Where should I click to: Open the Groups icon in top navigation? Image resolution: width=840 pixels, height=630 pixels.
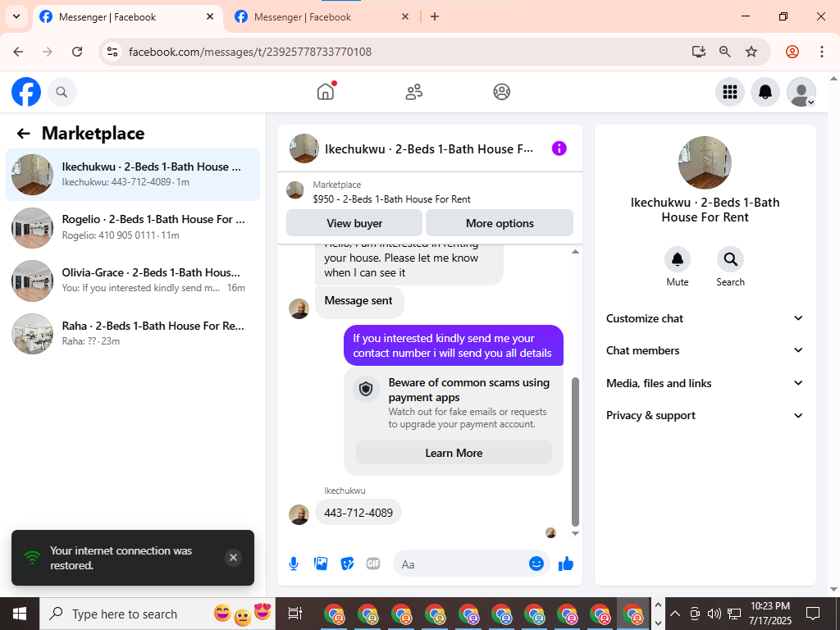tap(501, 92)
